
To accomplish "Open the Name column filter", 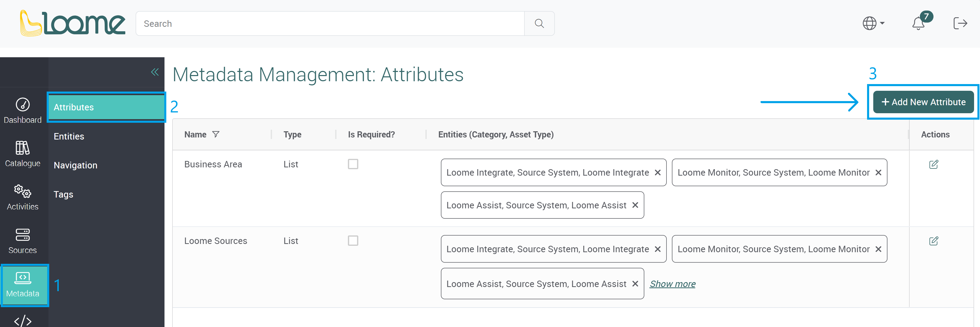I will [216, 134].
